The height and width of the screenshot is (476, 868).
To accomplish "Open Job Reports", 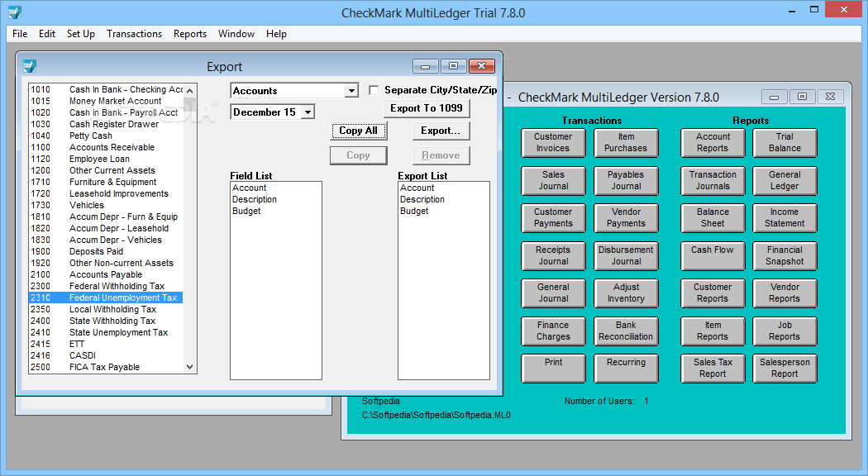I will (785, 331).
